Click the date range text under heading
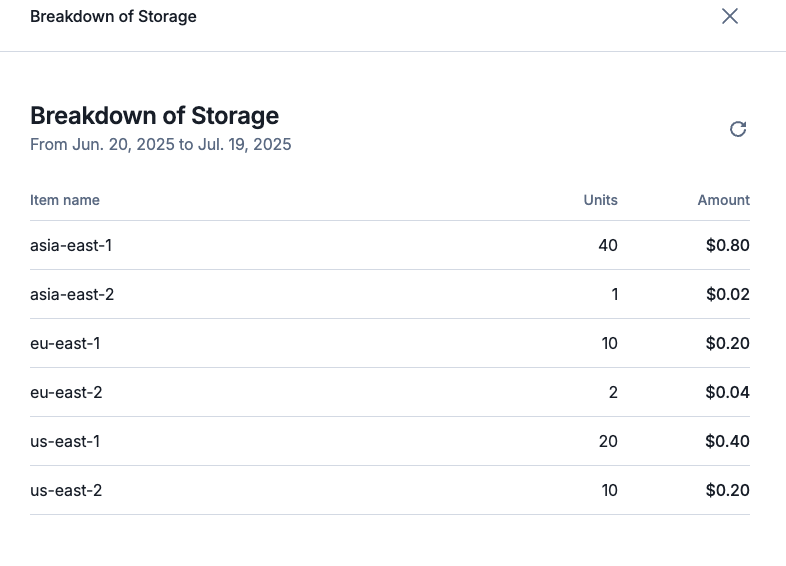This screenshot has height=566, width=786. [160, 145]
